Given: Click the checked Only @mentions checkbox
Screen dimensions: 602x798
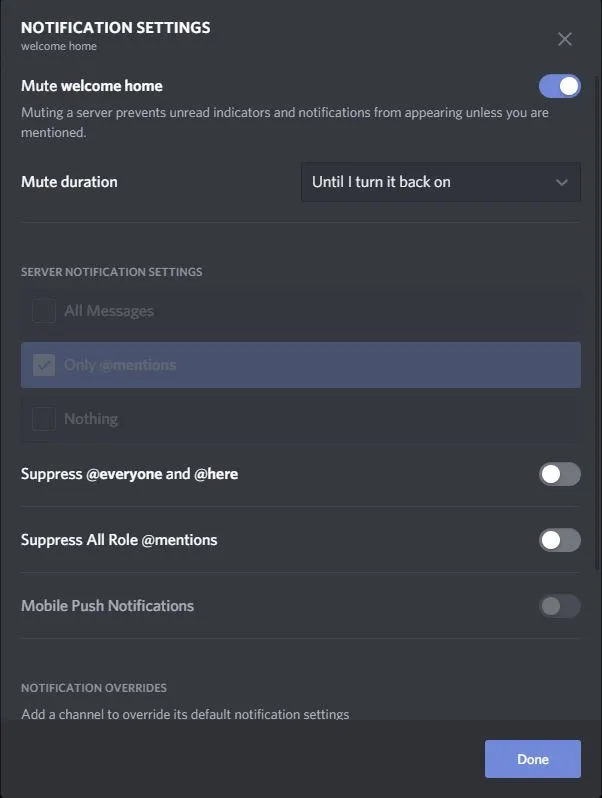Looking at the screenshot, I should click(x=44, y=365).
